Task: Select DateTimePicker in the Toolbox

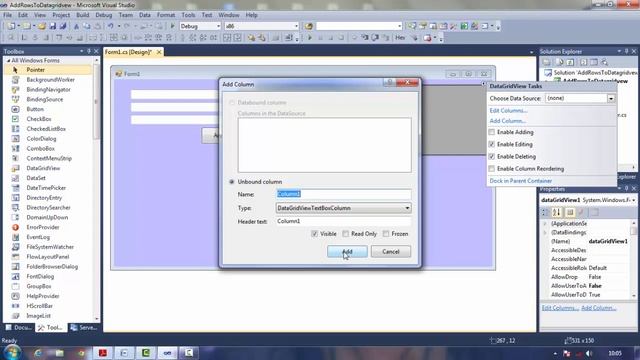Action: (x=46, y=188)
